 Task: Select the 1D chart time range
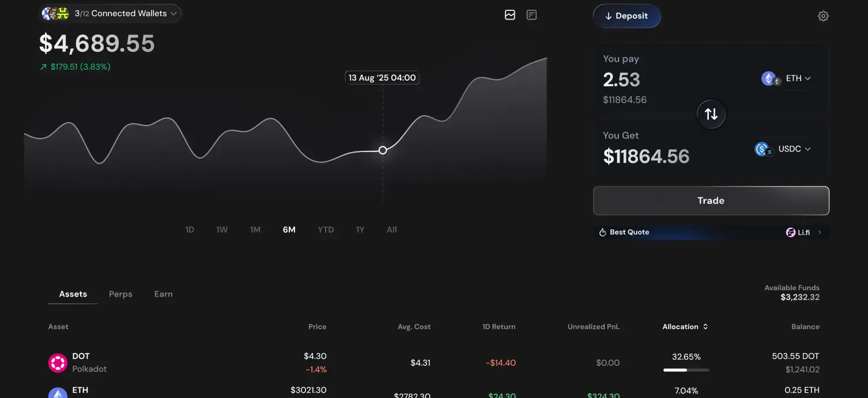(190, 230)
